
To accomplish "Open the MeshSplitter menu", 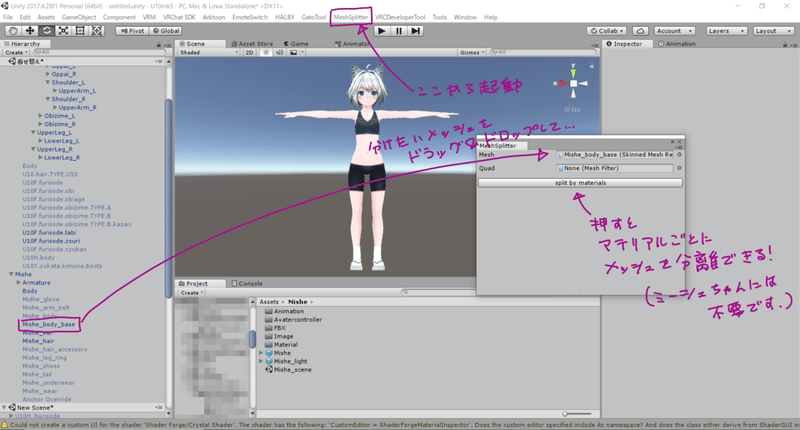I will point(351,17).
